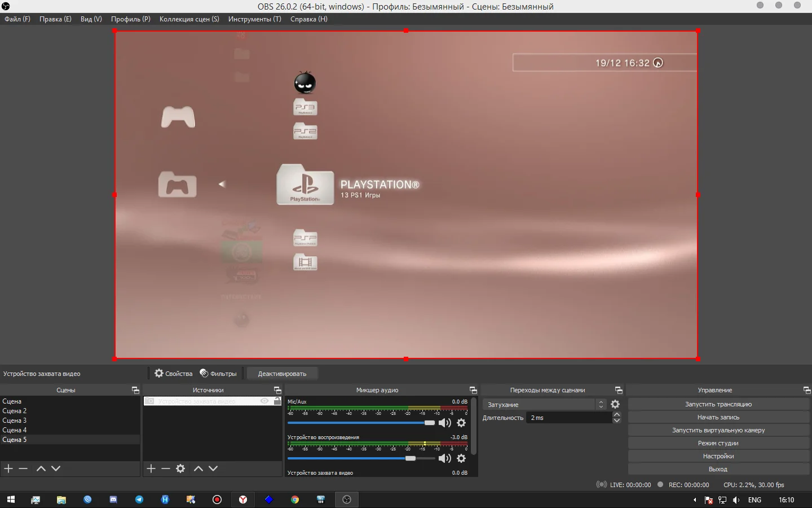
Task: Open File Explorer from the taskbar
Action: click(61, 500)
